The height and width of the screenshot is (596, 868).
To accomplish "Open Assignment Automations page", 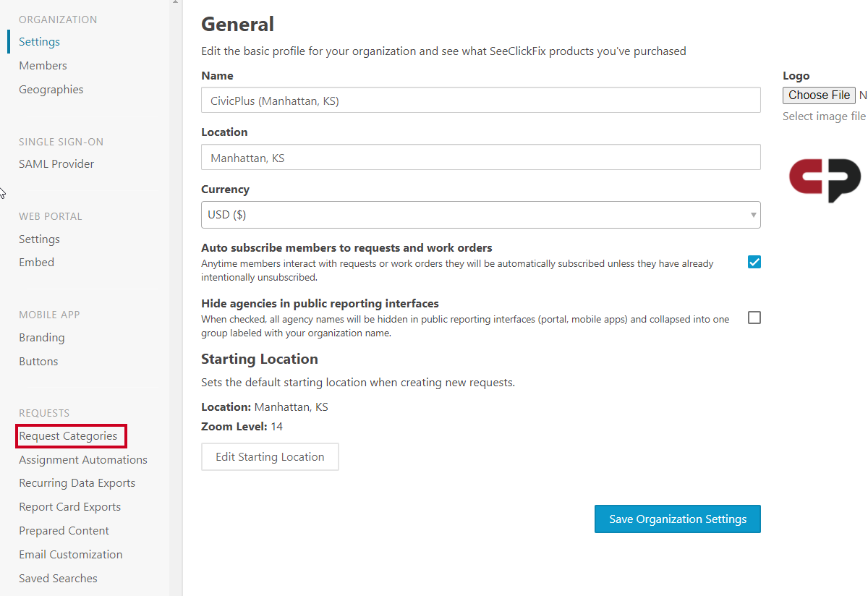I will click(x=83, y=460).
